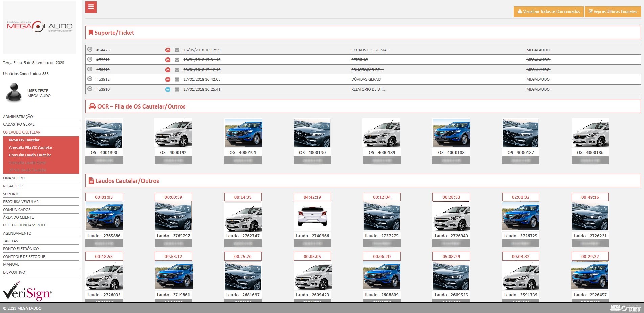
Task: Open ticket #54475 with its arrow icon
Action: tap(90, 49)
